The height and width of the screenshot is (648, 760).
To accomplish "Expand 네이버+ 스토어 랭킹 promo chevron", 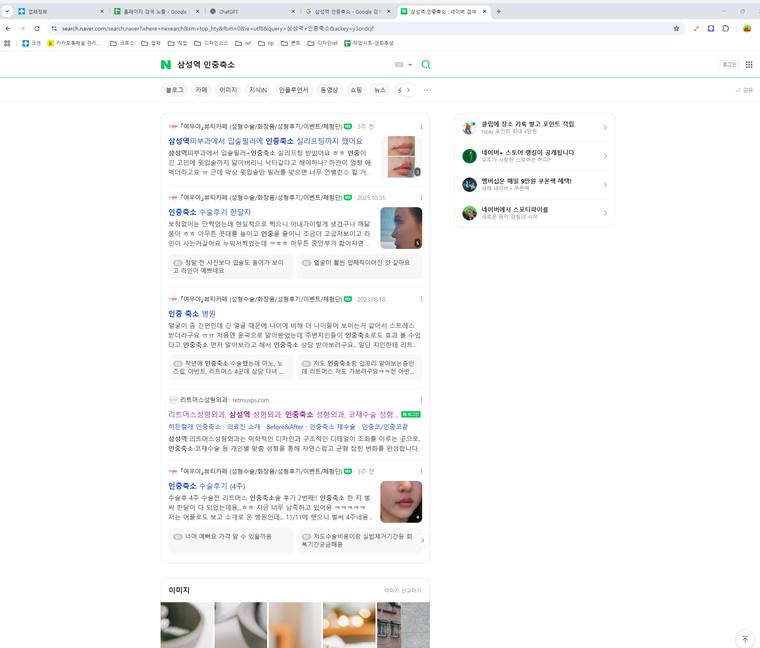I will coord(605,156).
